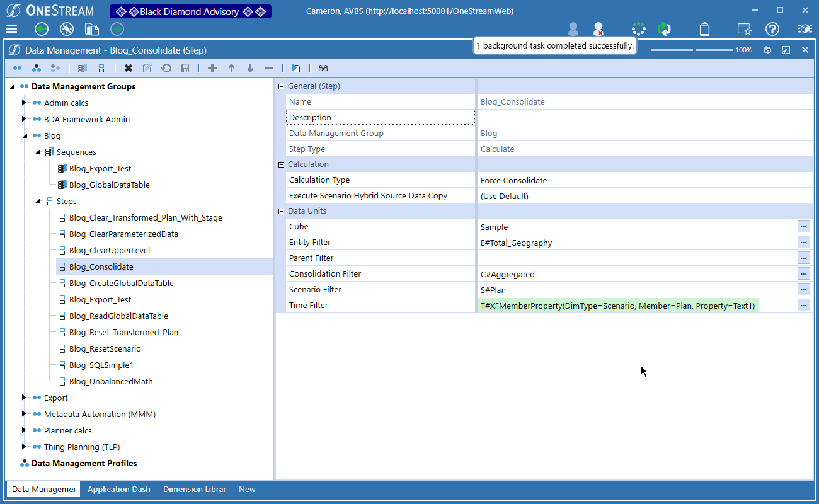819x504 pixels.
Task: Click the save floppy disk icon
Action: (185, 68)
